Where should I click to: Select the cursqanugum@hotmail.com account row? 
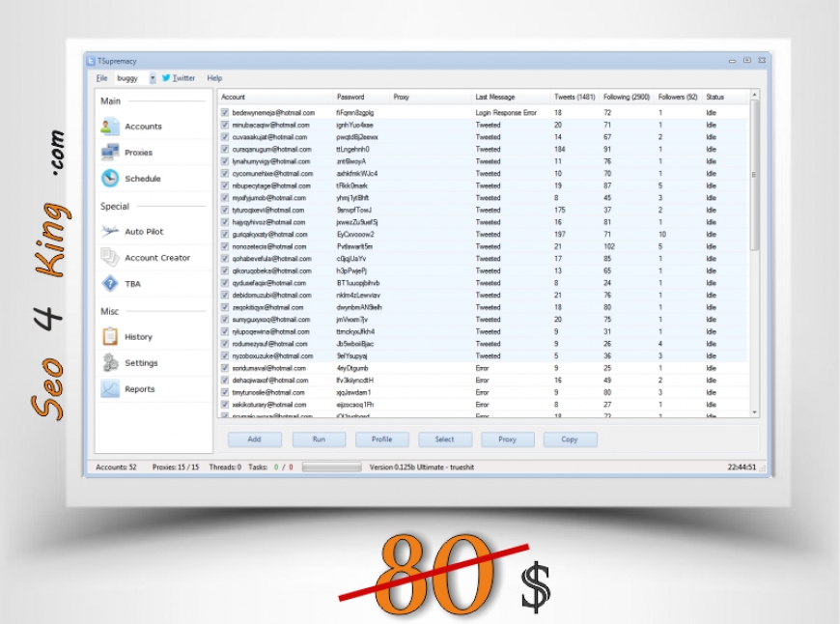(x=484, y=150)
